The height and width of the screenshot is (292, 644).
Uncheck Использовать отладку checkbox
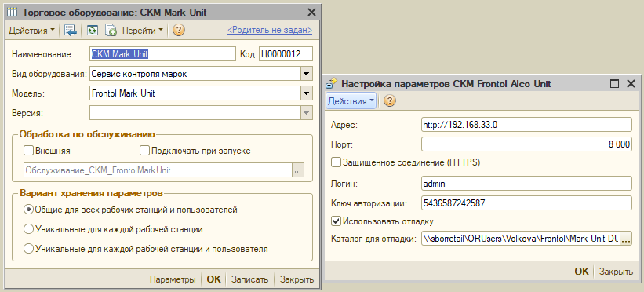click(x=336, y=221)
